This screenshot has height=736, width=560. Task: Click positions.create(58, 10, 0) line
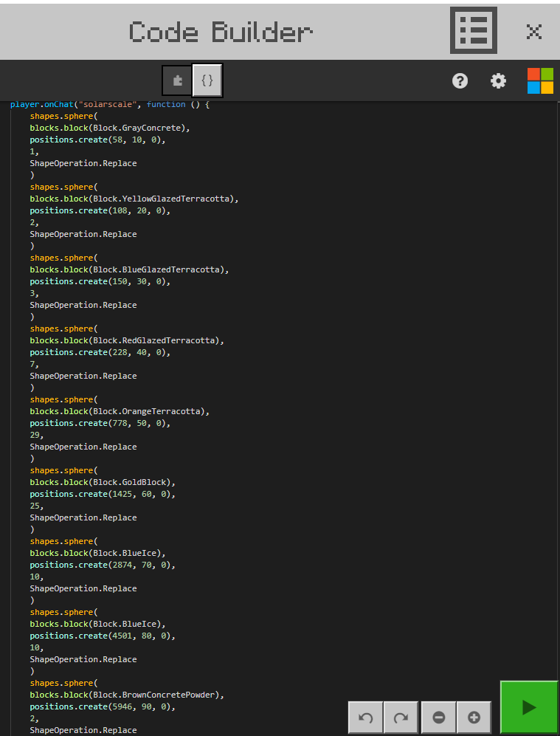coord(97,140)
